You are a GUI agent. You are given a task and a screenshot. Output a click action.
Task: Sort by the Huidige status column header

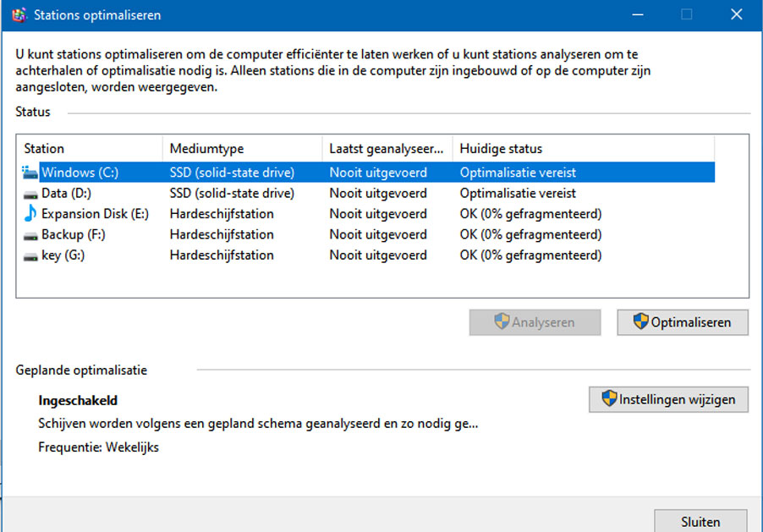tap(584, 149)
